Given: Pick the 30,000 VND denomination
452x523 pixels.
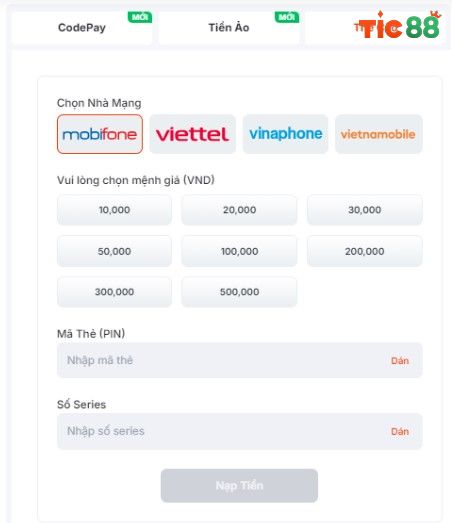Looking at the screenshot, I should pos(365,210).
